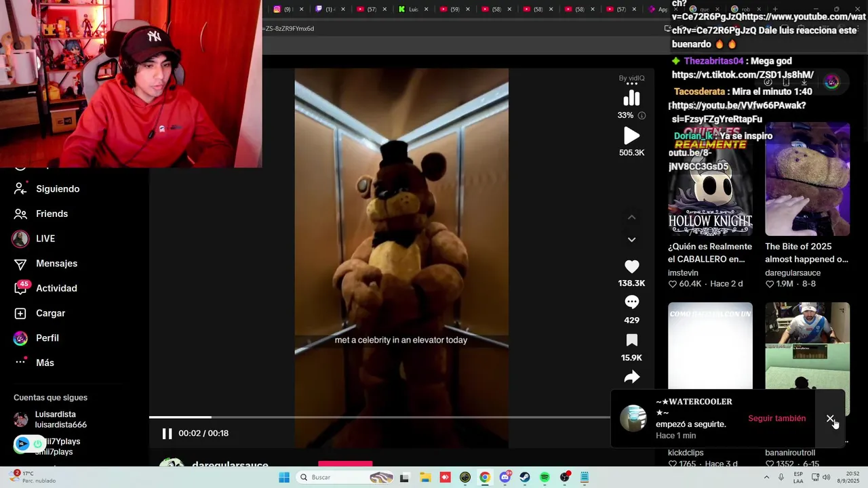Image resolution: width=868 pixels, height=488 pixels.
Task: Open volume and network quick settings
Action: [x=821, y=477]
